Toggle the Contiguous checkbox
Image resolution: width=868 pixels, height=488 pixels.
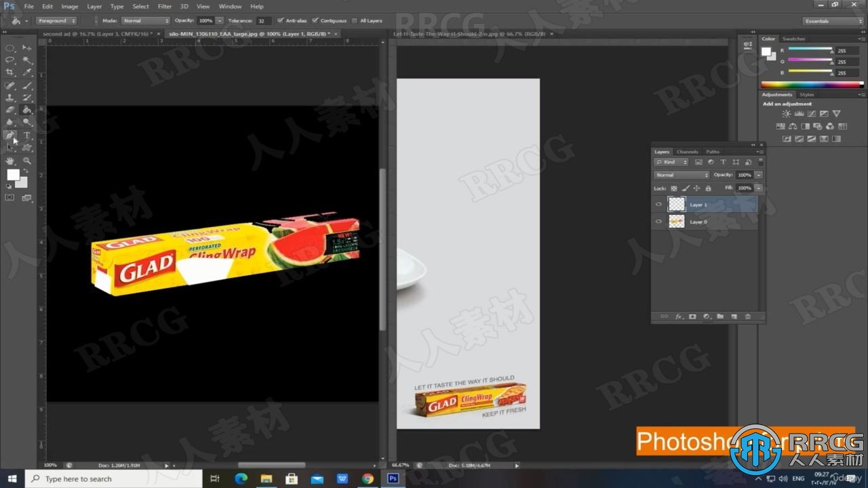point(315,20)
